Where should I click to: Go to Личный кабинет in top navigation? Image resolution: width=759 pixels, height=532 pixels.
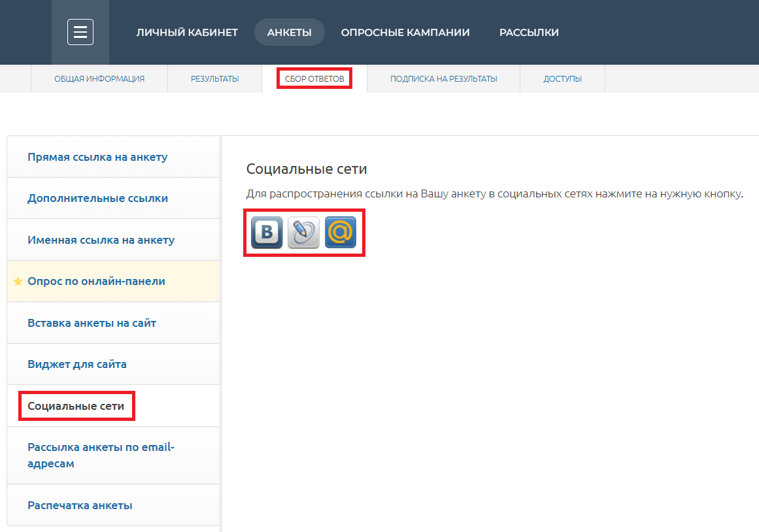pos(188,33)
